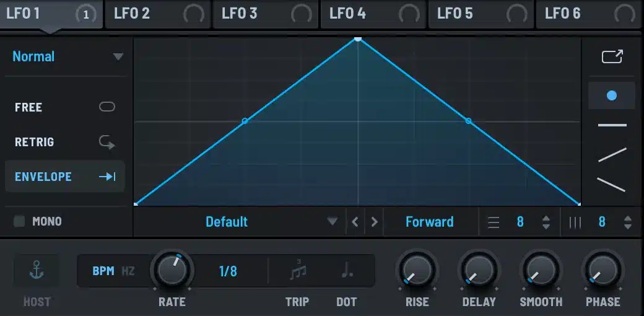Click the RATE knob
Screen dimensions: 644x316
172,271
